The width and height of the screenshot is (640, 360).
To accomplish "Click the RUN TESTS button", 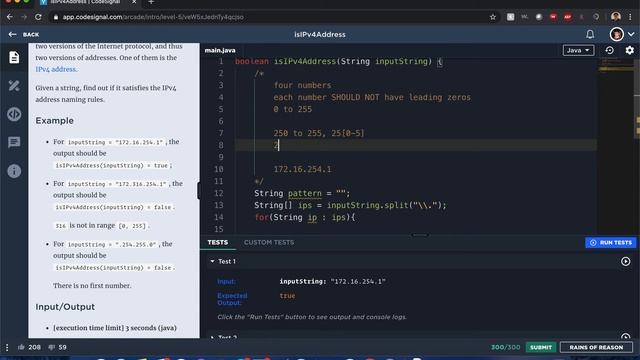I will [x=611, y=242].
